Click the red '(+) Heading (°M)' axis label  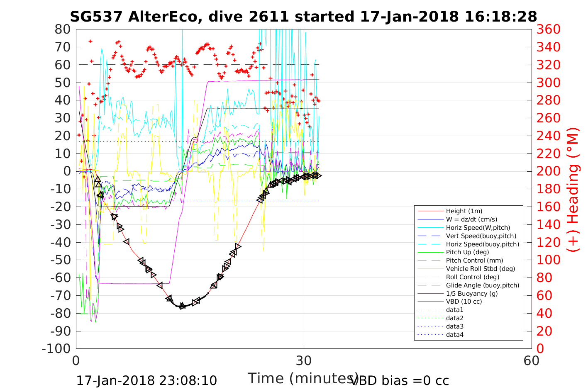click(573, 190)
